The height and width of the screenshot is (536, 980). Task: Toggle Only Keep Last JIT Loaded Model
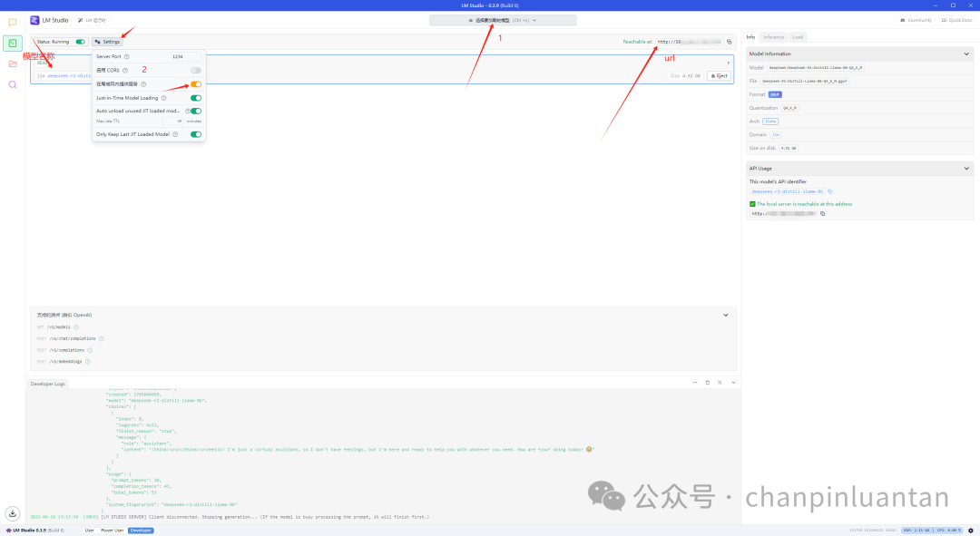point(196,134)
